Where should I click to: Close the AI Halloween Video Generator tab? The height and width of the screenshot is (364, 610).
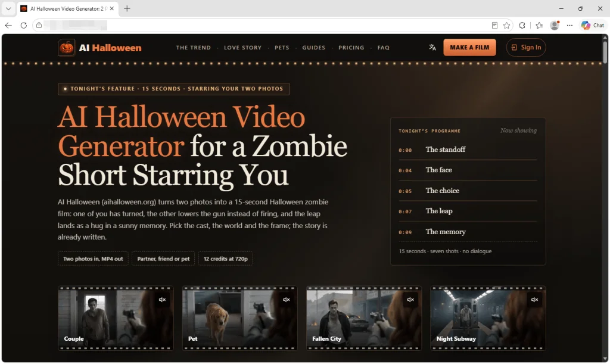pos(112,8)
